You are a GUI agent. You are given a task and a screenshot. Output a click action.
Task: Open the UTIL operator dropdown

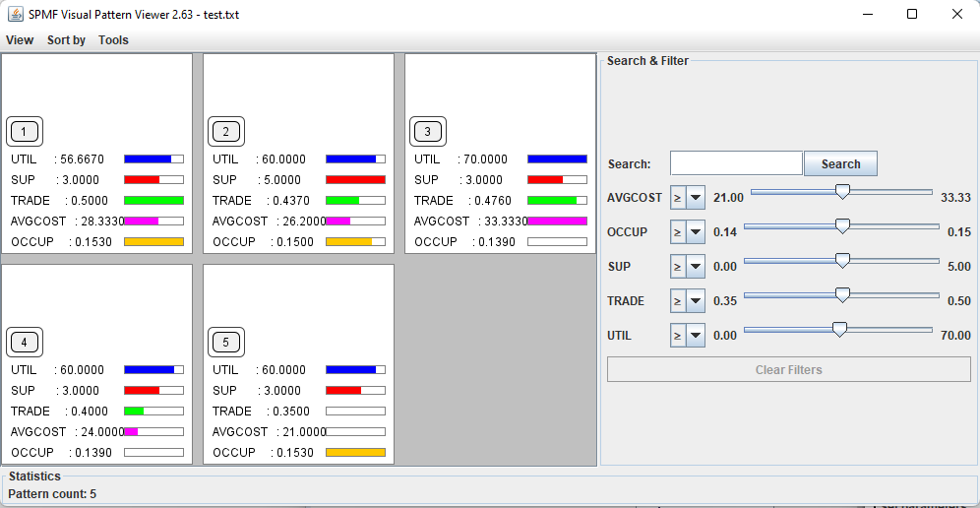pyautogui.click(x=687, y=335)
